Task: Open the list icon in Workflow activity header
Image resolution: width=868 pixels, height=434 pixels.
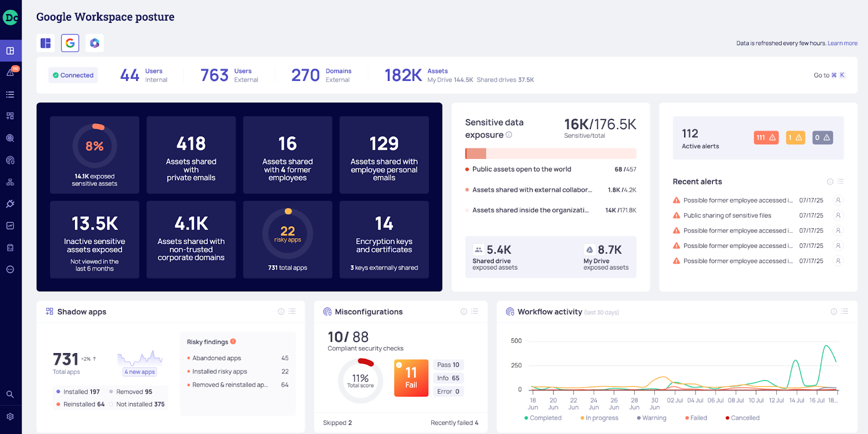Action: (845, 311)
